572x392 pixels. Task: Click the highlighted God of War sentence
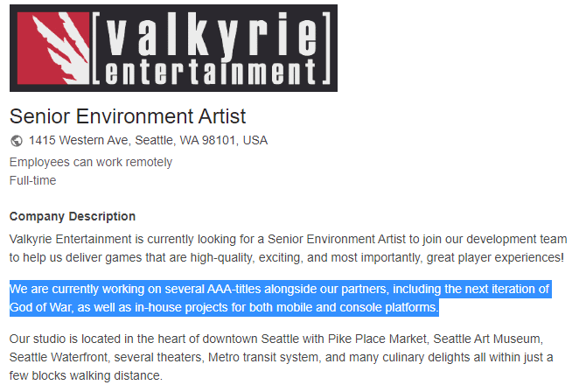tap(280, 298)
